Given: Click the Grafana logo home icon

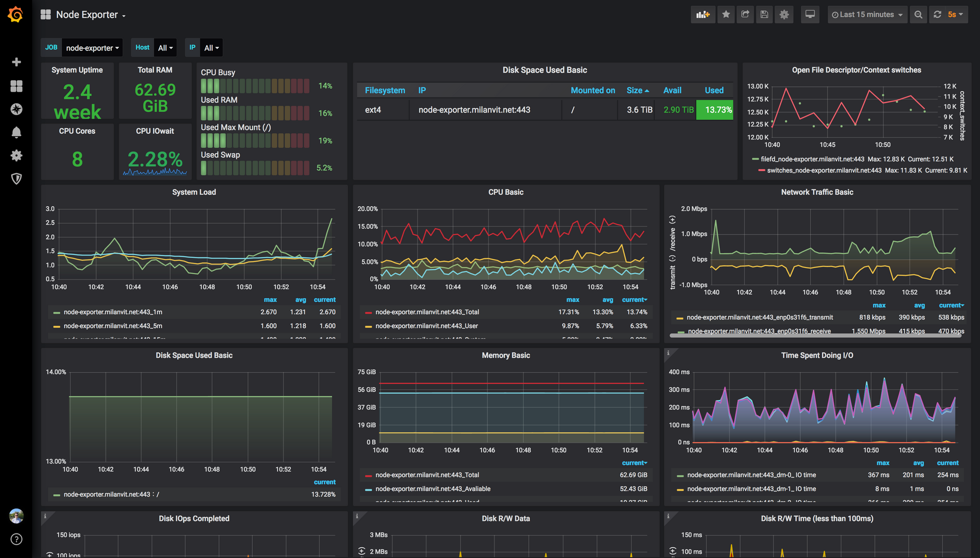Looking at the screenshot, I should (x=16, y=15).
